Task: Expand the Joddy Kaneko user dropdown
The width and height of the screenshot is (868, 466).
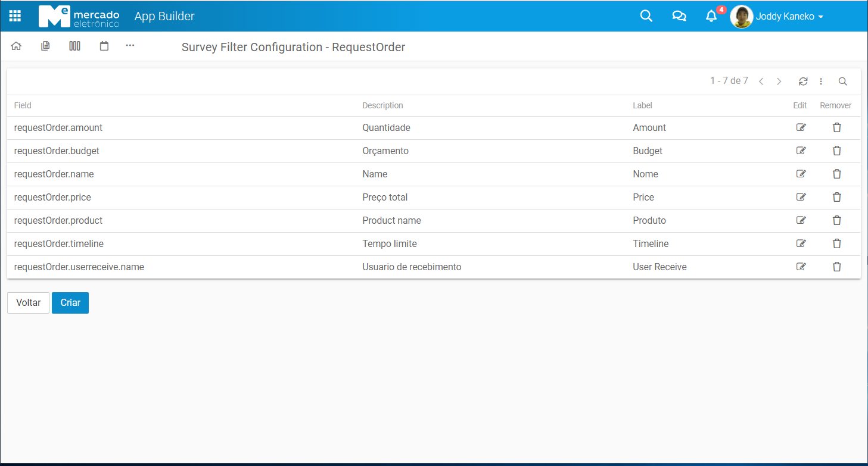Action: pos(789,17)
